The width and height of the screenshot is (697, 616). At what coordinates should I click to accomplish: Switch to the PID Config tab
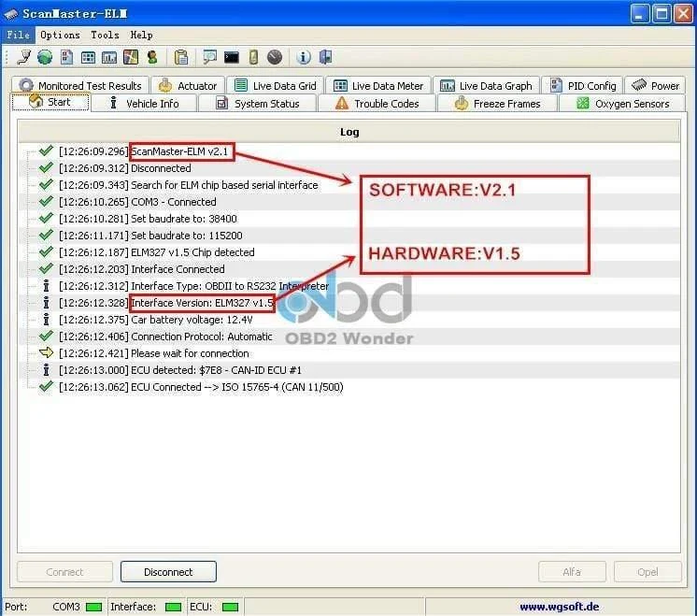(x=583, y=85)
